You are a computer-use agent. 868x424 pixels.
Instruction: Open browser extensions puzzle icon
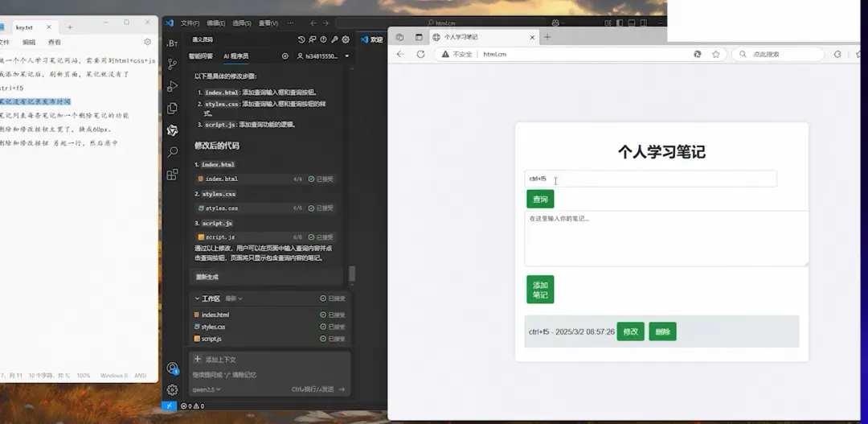[837, 55]
